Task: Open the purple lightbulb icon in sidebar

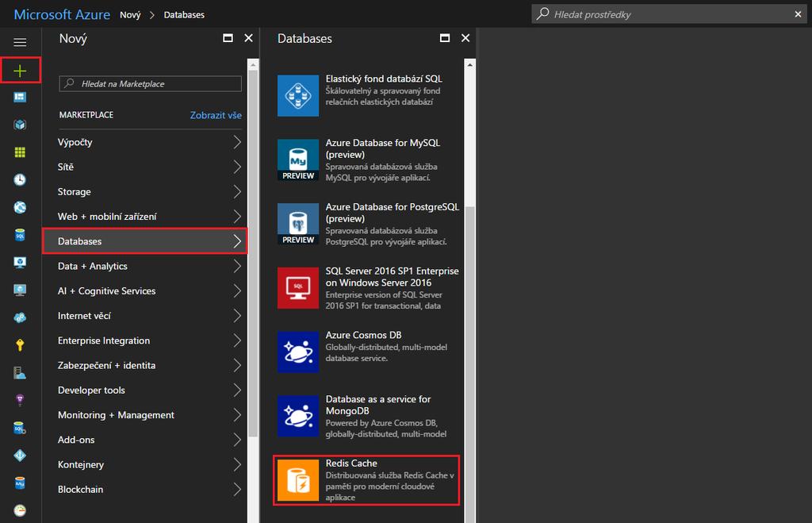Action: pos(20,400)
